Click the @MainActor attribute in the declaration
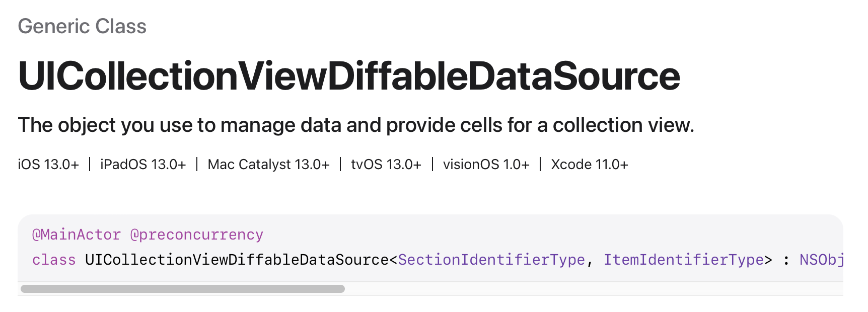Viewport: 868px width, 312px height. pyautogui.click(x=77, y=235)
